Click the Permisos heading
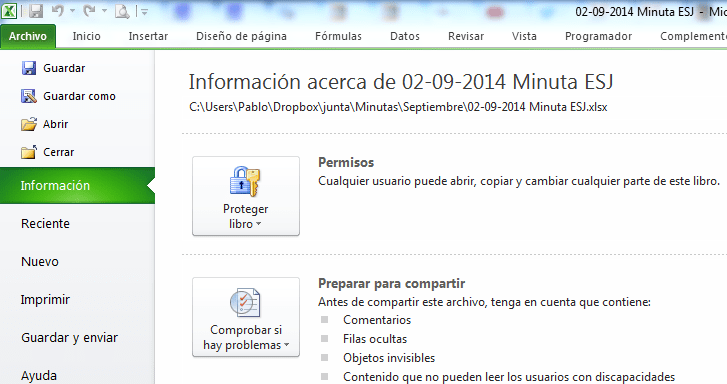The image size is (727, 384). pyautogui.click(x=346, y=162)
